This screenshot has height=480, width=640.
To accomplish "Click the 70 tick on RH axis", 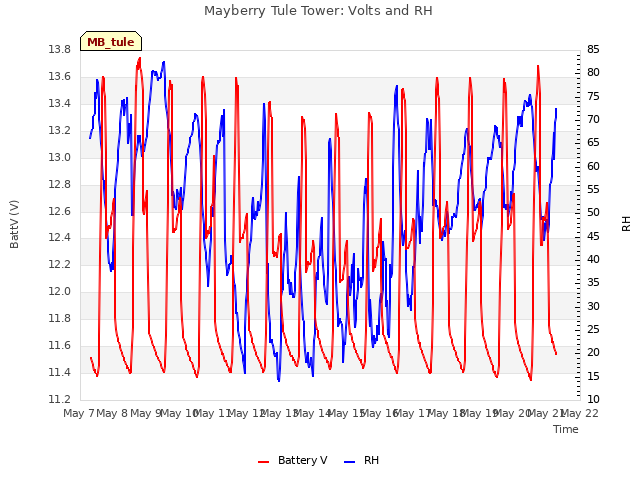I will [593, 119].
